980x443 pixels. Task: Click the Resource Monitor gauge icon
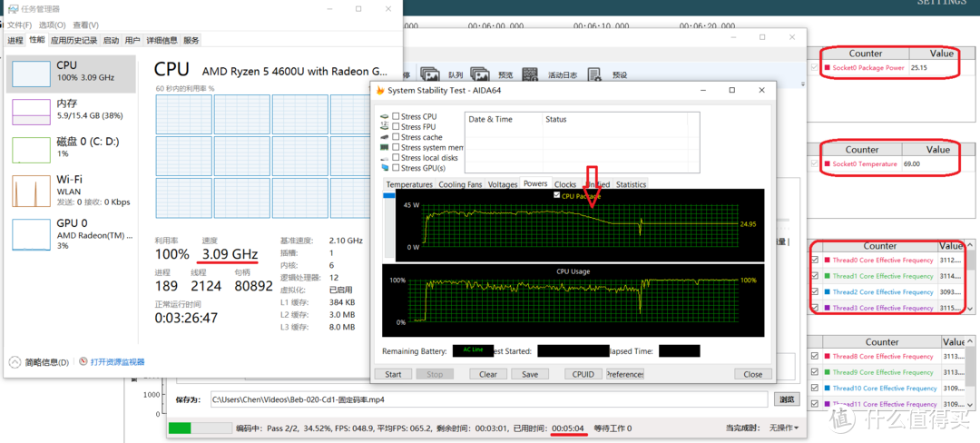83,362
